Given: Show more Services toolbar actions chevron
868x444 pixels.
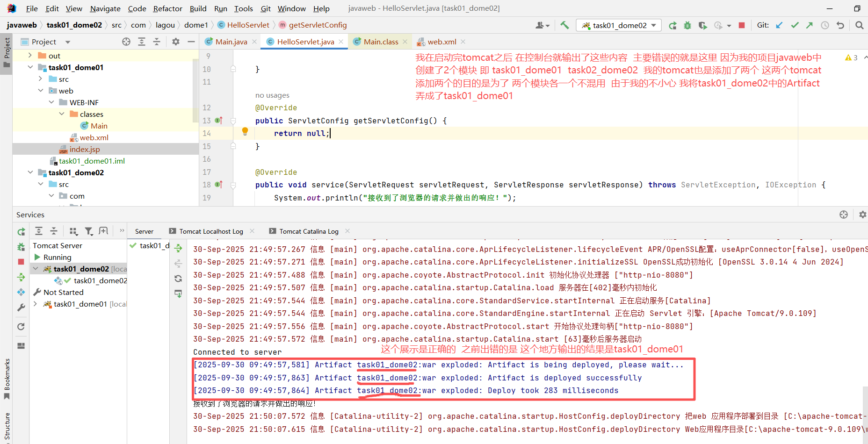Looking at the screenshot, I should [122, 230].
